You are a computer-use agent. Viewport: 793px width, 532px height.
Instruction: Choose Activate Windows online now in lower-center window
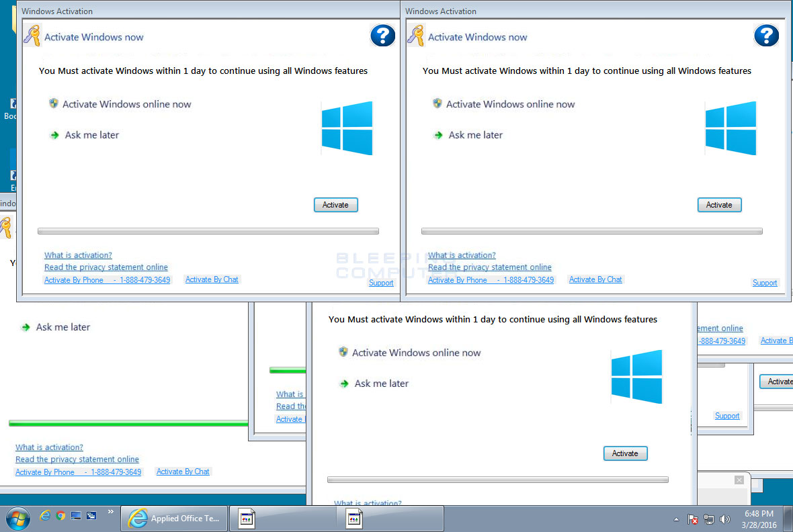[x=416, y=353]
